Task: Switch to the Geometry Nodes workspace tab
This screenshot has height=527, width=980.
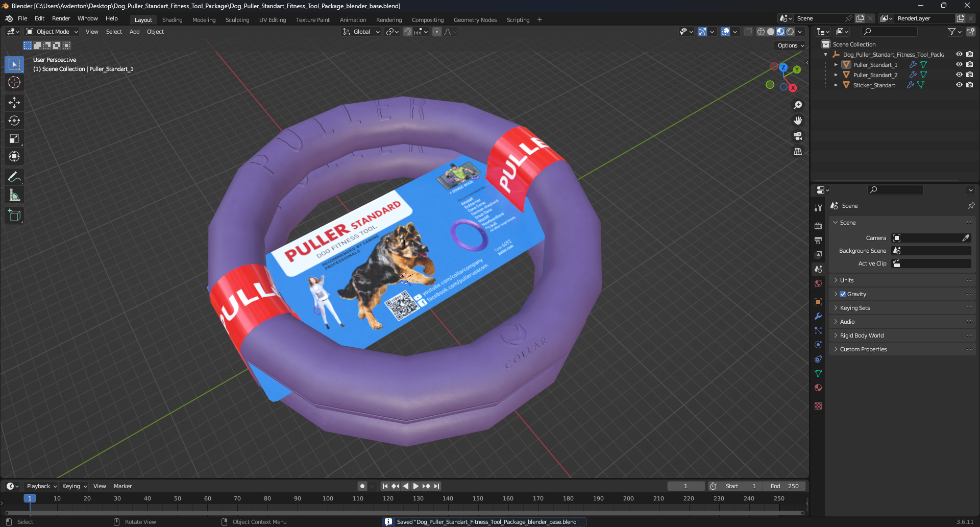Action: (x=475, y=20)
